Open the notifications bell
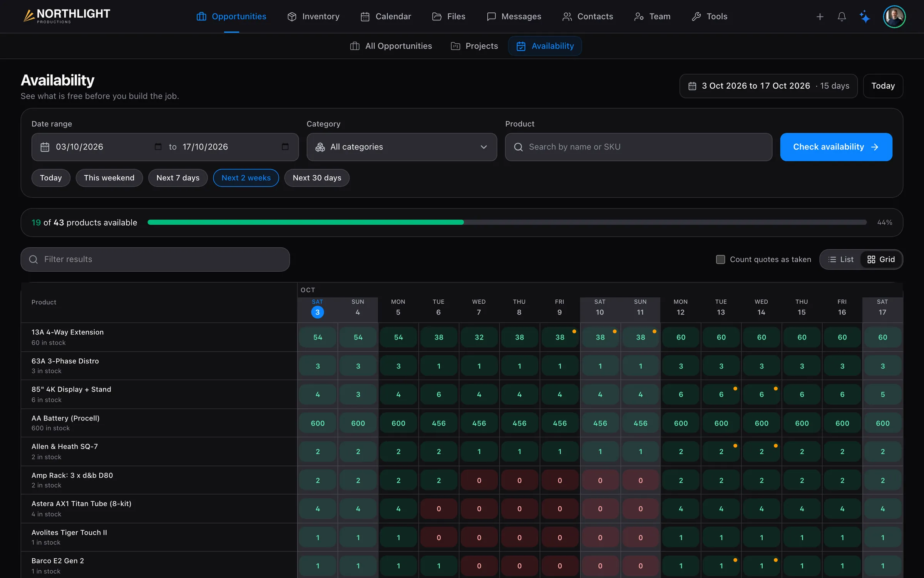The width and height of the screenshot is (924, 578). (x=842, y=17)
